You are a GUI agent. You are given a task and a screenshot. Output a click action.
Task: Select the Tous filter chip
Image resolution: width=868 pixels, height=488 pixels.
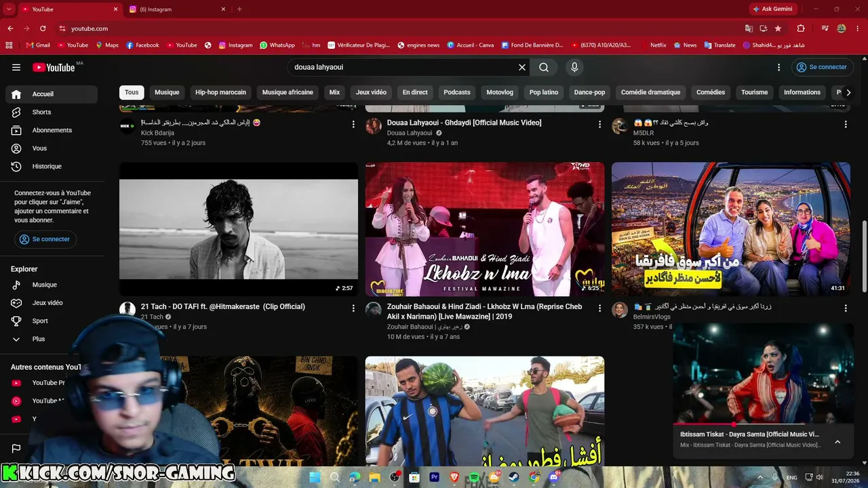click(132, 92)
